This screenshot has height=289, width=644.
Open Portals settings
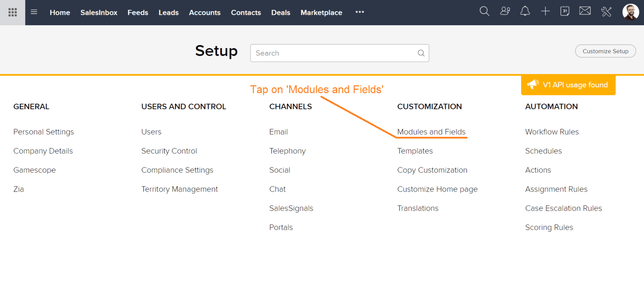281,227
